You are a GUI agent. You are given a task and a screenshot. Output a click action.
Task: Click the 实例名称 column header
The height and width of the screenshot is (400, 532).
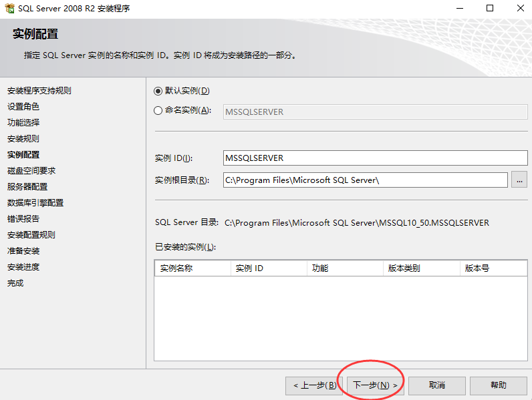coord(192,268)
